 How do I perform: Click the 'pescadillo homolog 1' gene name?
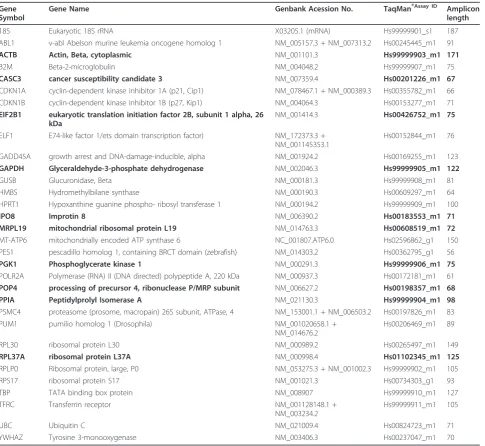(143, 252)
